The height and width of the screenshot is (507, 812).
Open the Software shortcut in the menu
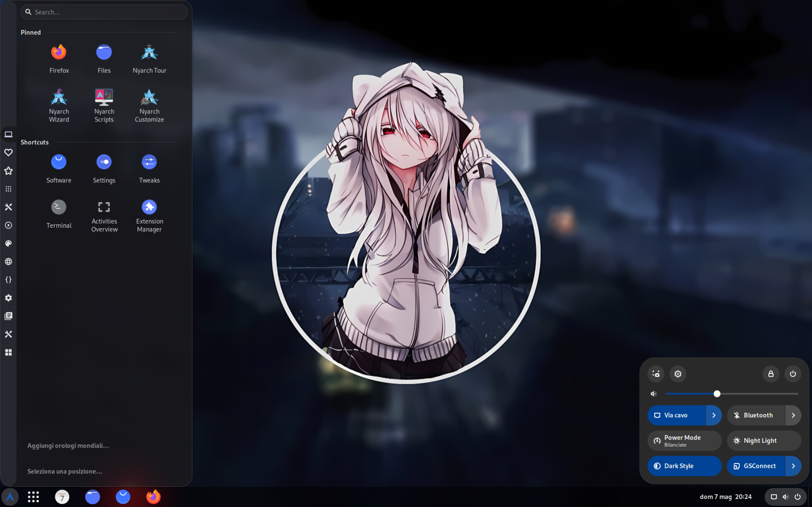[59, 168]
